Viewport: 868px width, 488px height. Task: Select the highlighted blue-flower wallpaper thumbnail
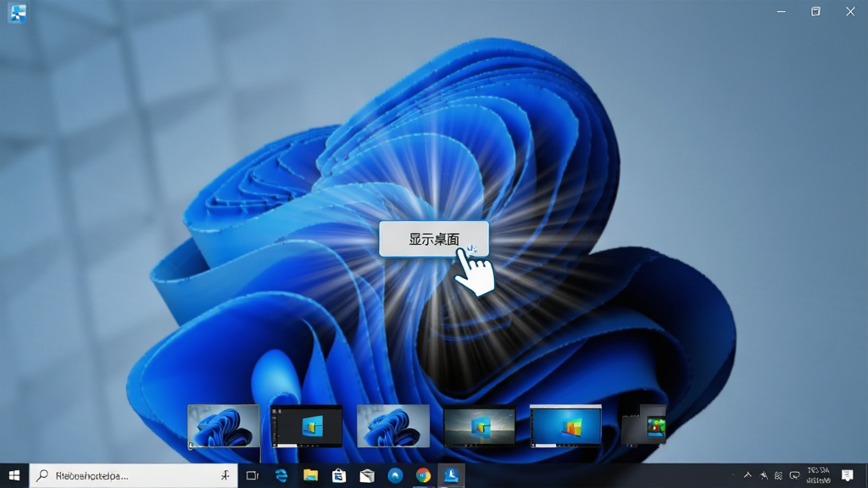[224, 426]
